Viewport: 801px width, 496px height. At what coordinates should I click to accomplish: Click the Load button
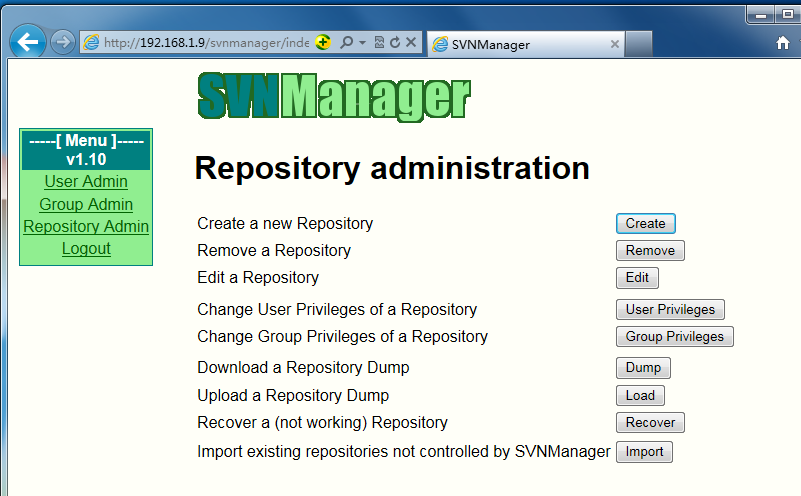[640, 395]
